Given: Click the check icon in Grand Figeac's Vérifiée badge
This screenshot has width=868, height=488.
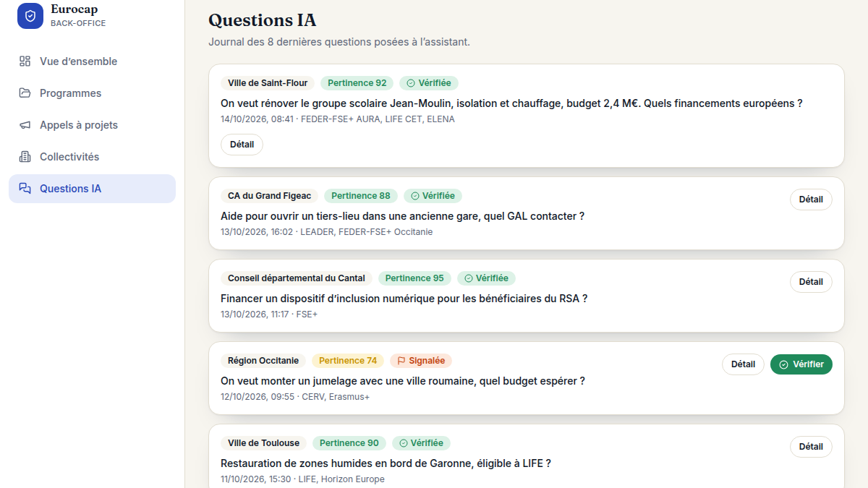Looking at the screenshot, I should point(415,196).
